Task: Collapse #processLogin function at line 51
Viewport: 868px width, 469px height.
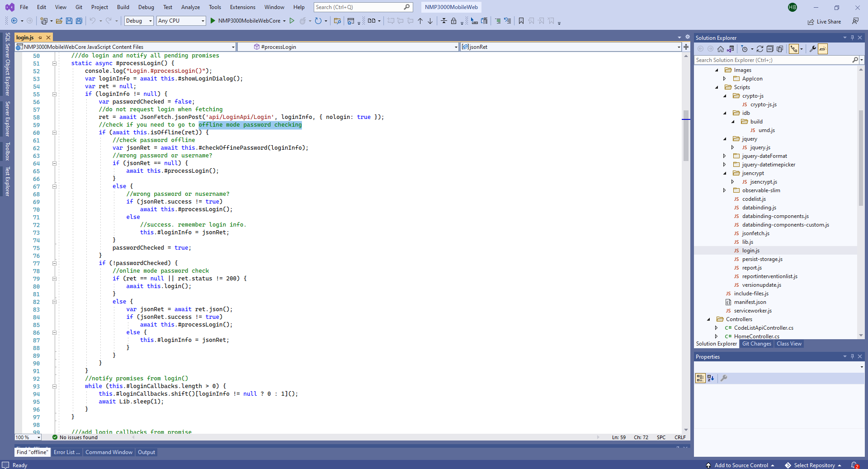Action: (54, 64)
